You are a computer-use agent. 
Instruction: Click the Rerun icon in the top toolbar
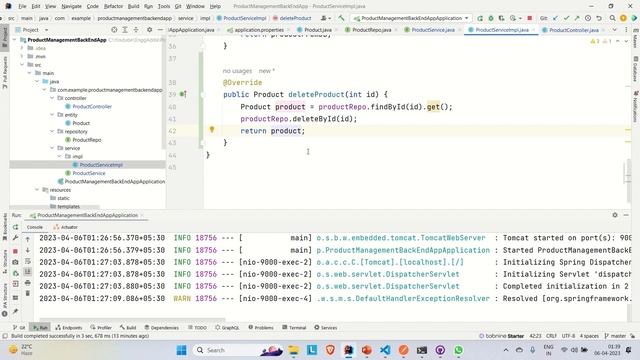pos(480,18)
